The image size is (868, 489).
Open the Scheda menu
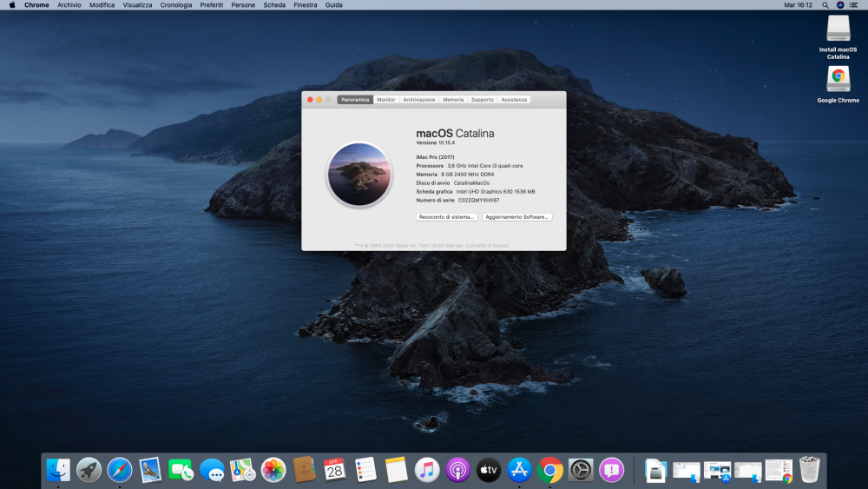[274, 5]
